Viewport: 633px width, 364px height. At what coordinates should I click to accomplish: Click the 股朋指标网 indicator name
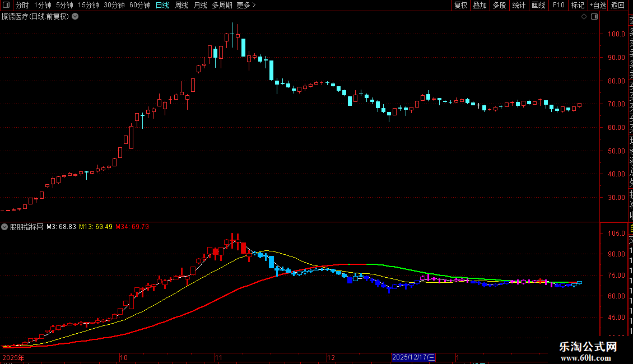pos(27,227)
